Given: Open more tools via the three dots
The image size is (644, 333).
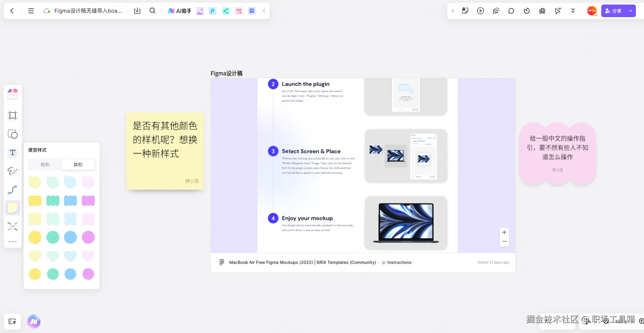Looking at the screenshot, I should point(13,242).
